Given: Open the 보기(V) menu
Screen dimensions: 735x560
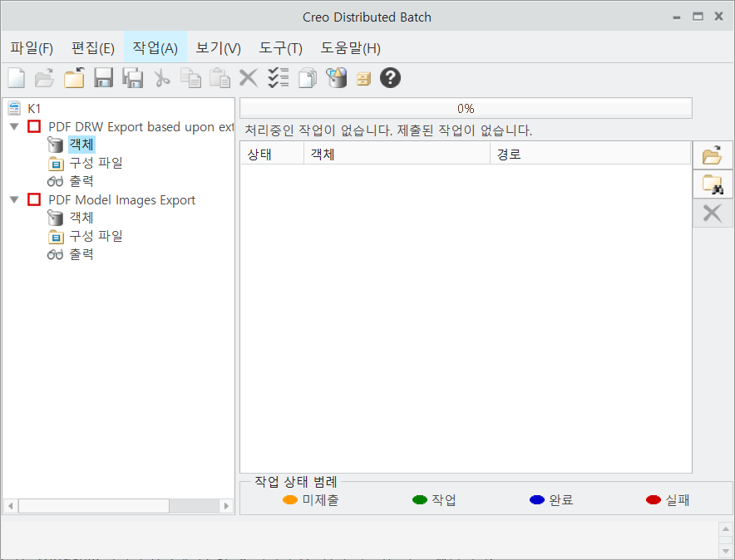Looking at the screenshot, I should tap(218, 47).
